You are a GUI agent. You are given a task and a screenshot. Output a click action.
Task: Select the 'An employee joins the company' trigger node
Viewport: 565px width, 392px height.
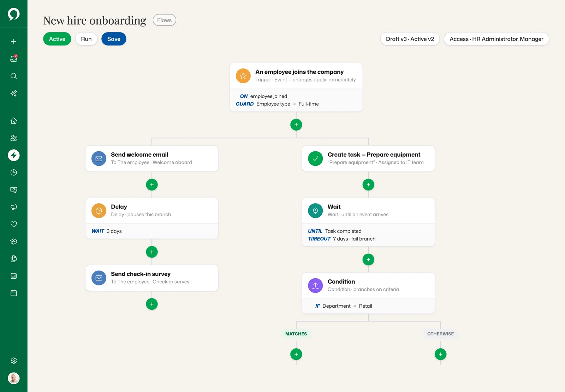coord(296,87)
